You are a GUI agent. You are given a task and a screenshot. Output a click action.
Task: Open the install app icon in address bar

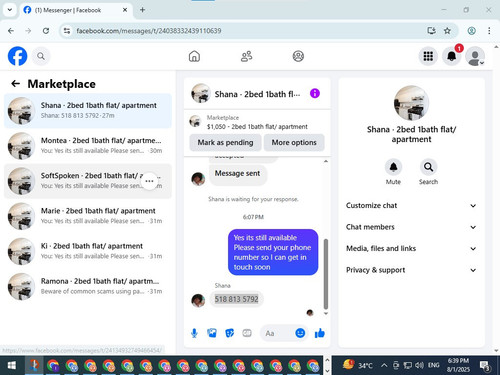coord(431,31)
